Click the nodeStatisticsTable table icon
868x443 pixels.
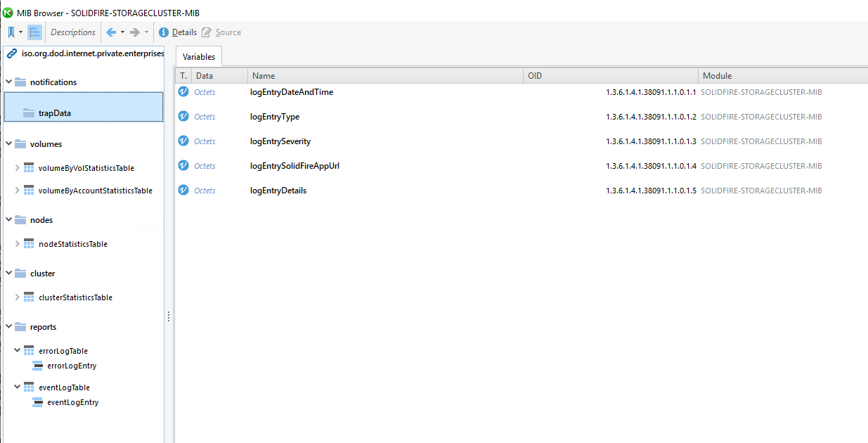(x=29, y=244)
